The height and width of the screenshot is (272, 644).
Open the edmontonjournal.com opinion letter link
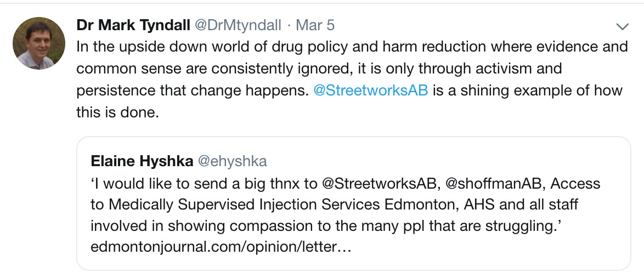(221, 248)
